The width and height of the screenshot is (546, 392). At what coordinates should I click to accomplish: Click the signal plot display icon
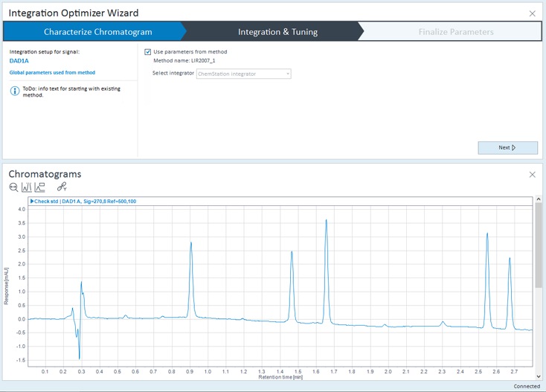point(39,187)
